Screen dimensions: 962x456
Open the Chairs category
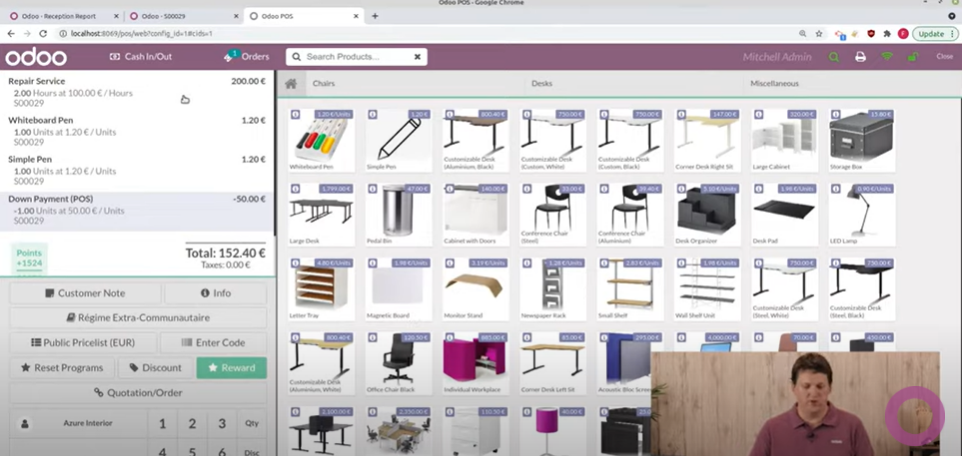click(x=324, y=83)
